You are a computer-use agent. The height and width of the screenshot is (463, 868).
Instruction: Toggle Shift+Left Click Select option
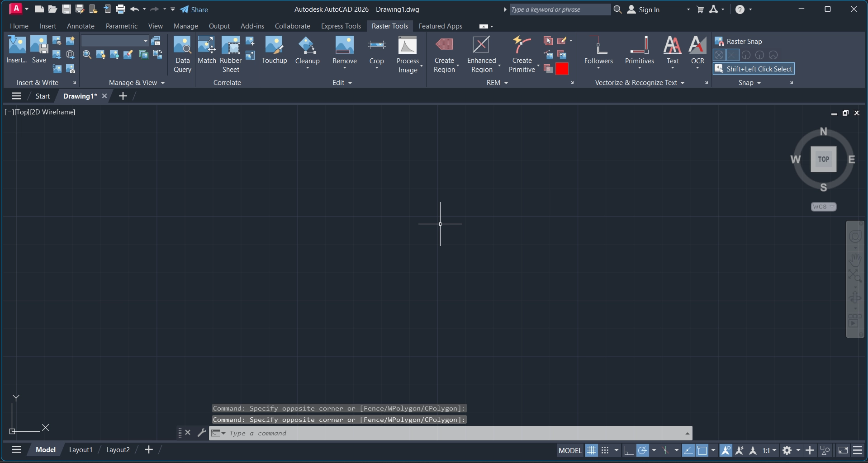tap(754, 69)
